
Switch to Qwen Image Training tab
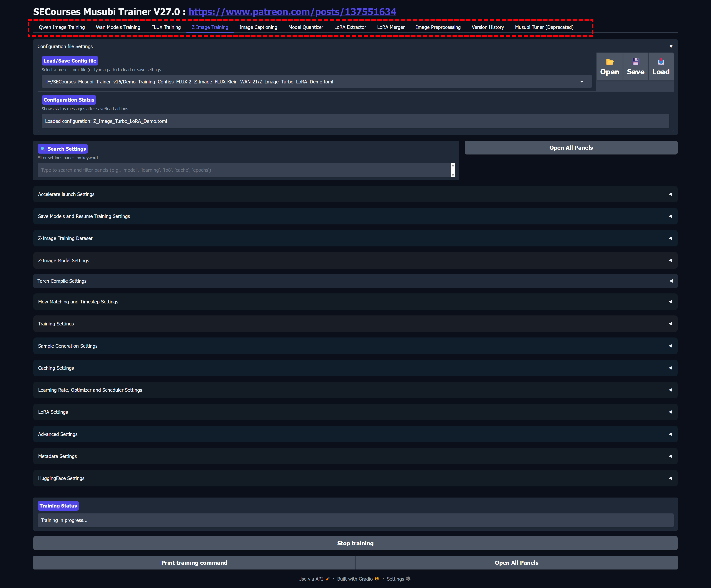[62, 27]
